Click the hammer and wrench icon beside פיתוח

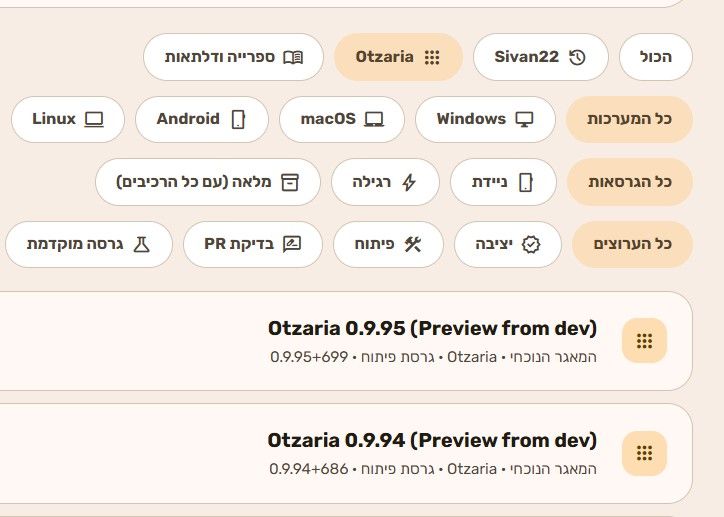click(412, 244)
